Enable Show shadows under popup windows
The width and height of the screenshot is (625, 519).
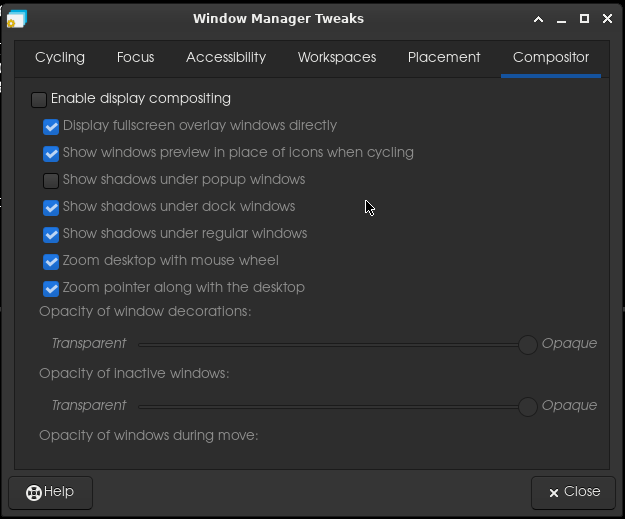(51, 181)
